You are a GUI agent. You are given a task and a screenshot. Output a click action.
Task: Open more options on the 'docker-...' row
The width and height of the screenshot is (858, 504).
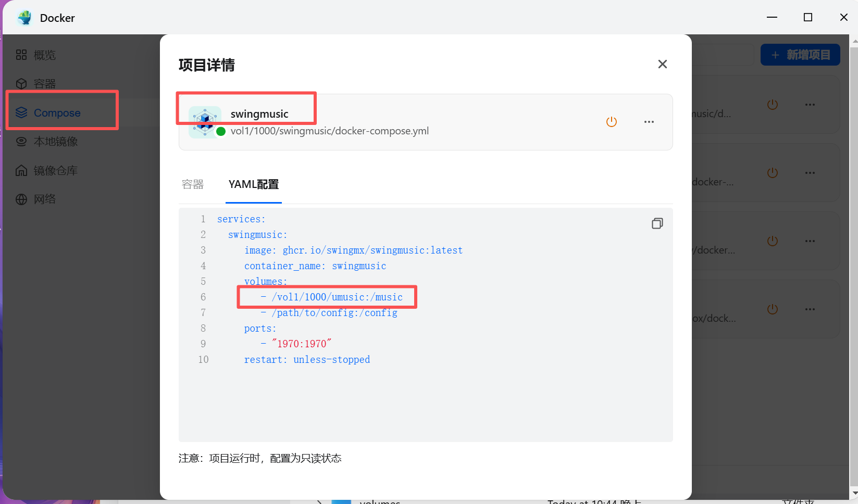810,173
